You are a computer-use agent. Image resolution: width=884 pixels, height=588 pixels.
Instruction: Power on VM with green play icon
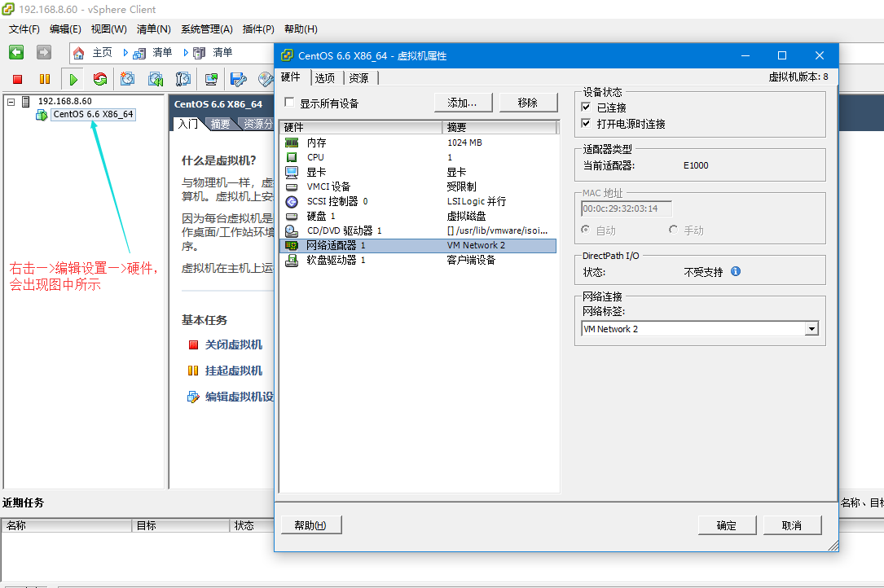(x=73, y=80)
